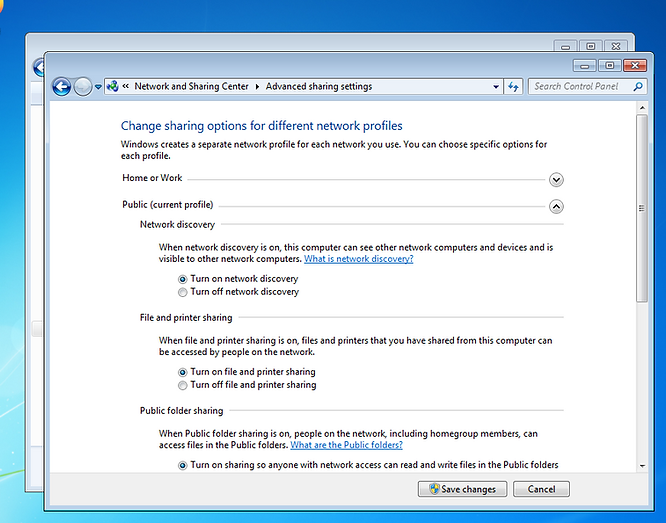Click the double-chevron in the address bar

tap(126, 86)
